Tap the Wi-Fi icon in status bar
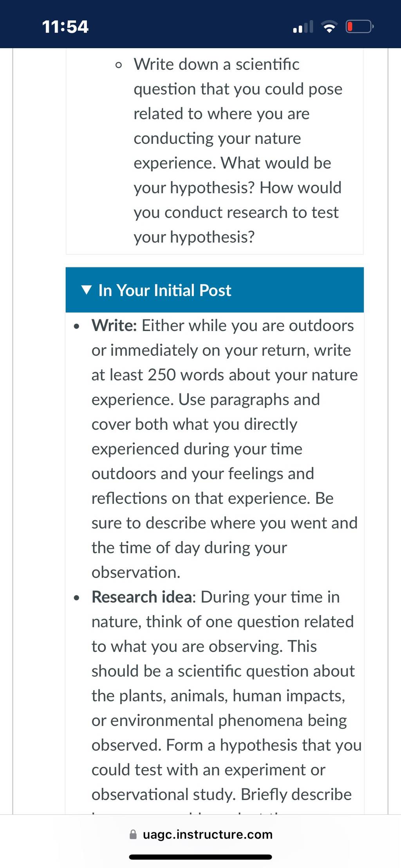Screen dimensions: 401x868 329,27
